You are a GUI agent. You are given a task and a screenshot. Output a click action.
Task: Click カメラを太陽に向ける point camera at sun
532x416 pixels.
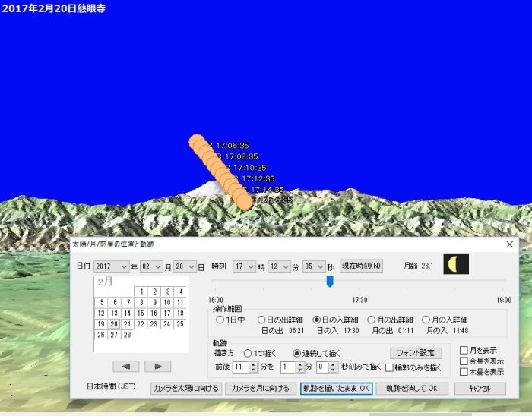tap(186, 388)
